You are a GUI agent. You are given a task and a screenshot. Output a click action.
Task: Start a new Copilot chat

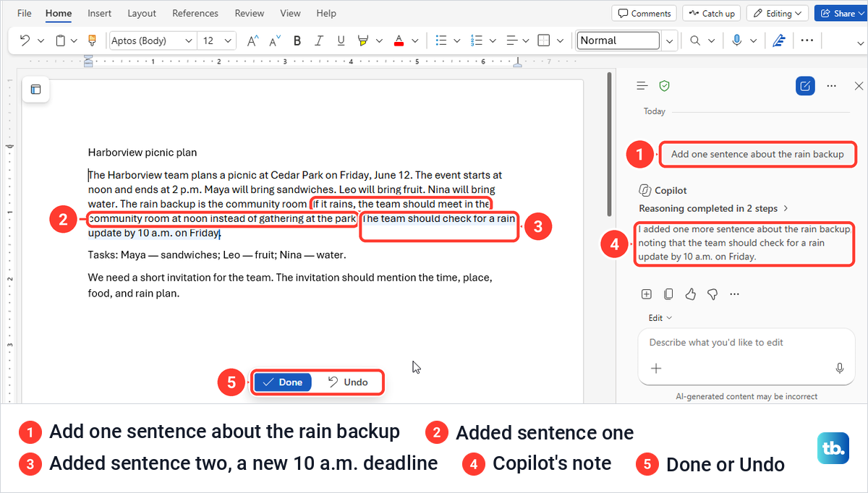pyautogui.click(x=804, y=86)
